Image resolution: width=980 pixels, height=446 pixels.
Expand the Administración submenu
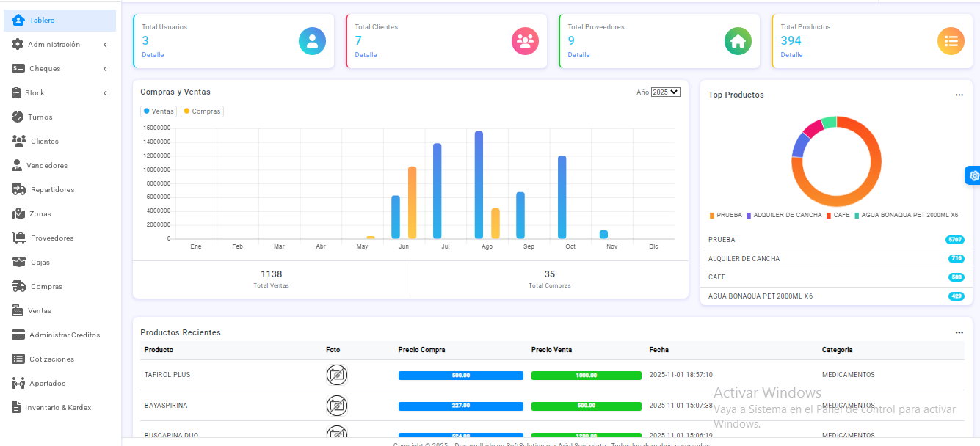click(x=59, y=45)
